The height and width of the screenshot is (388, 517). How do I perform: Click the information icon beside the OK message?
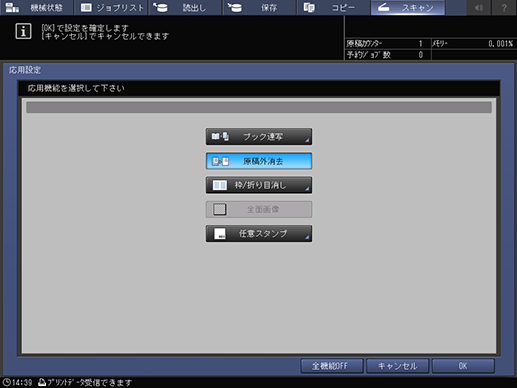click(x=23, y=31)
